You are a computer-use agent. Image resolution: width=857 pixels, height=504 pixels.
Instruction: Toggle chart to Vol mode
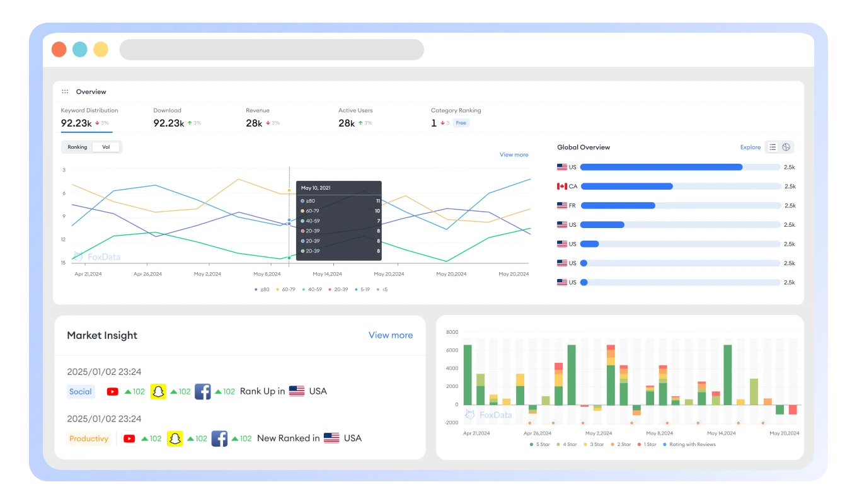coord(105,147)
